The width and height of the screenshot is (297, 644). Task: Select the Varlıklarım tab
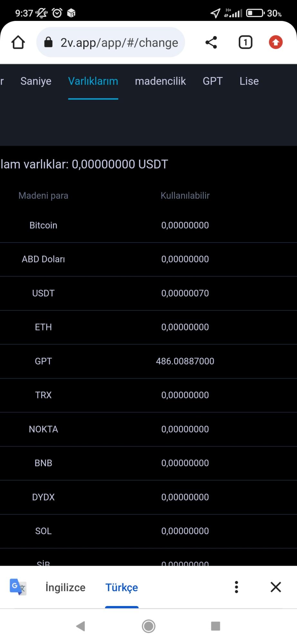pos(93,81)
